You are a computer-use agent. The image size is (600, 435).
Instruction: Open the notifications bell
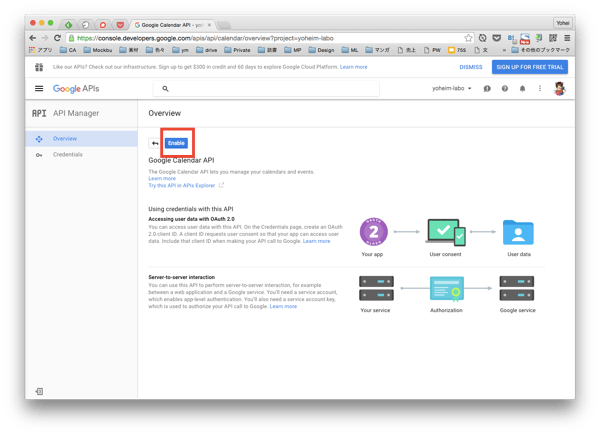point(522,88)
